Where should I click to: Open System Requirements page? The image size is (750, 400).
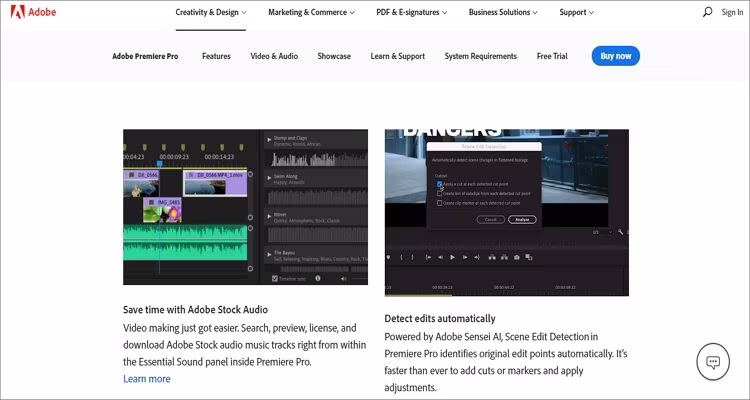click(x=481, y=56)
